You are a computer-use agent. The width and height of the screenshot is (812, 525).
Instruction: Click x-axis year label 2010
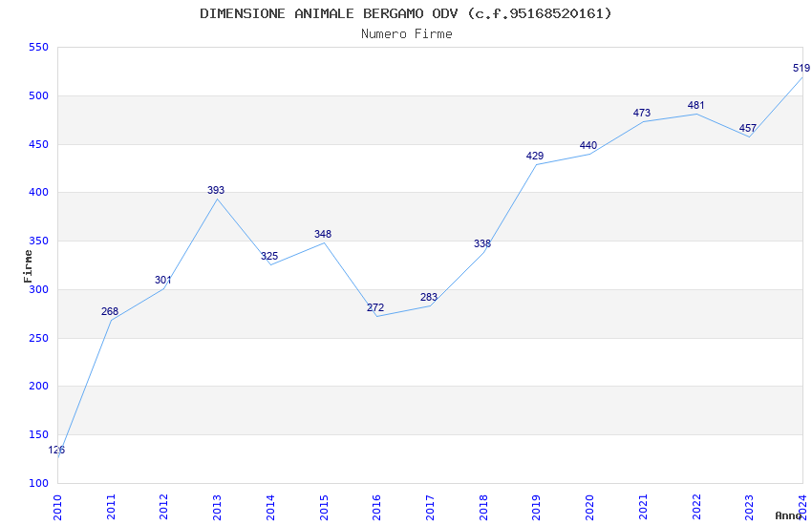57,507
